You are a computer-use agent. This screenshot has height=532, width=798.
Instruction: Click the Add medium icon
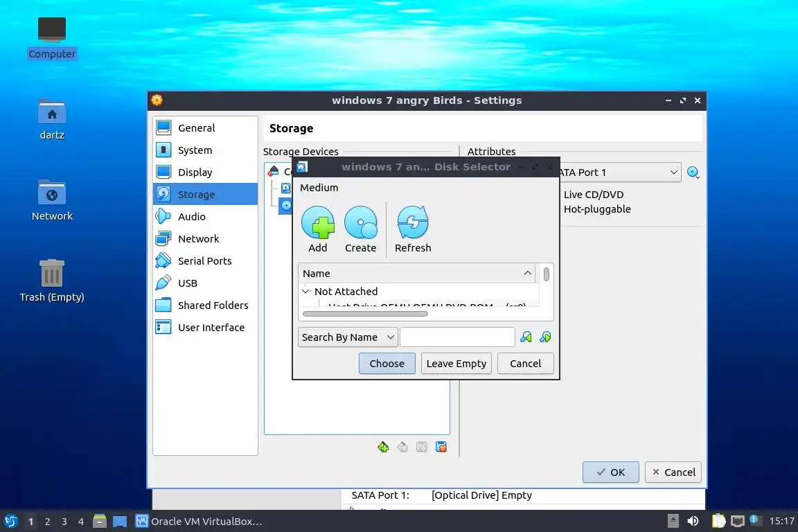[x=317, y=222]
